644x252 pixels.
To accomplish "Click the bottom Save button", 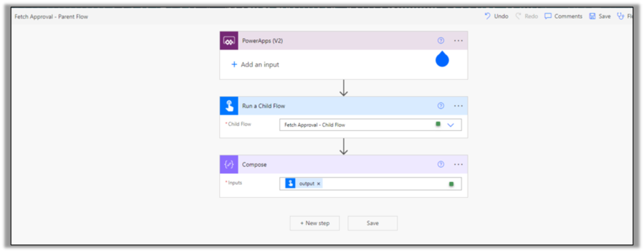I will [x=372, y=223].
